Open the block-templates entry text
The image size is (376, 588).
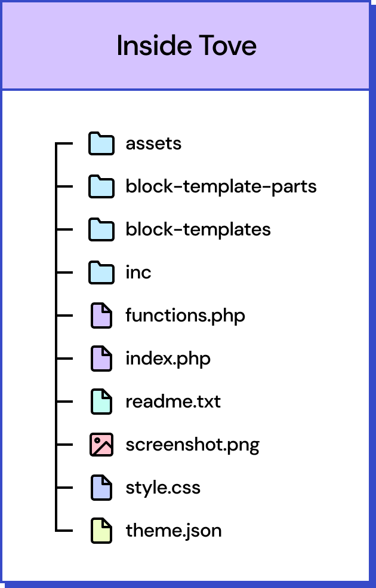click(x=198, y=229)
